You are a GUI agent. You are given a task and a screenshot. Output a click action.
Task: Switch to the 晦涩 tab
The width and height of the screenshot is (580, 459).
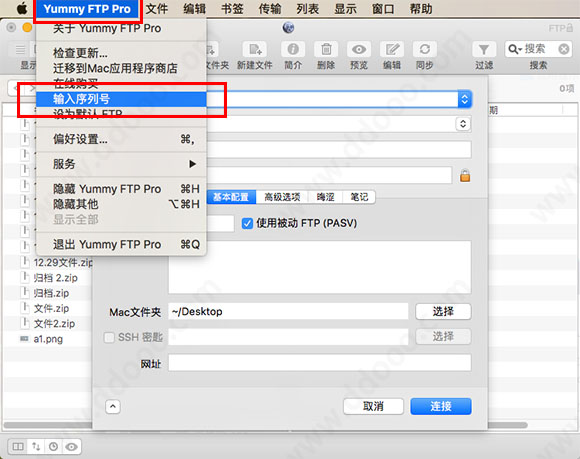326,197
